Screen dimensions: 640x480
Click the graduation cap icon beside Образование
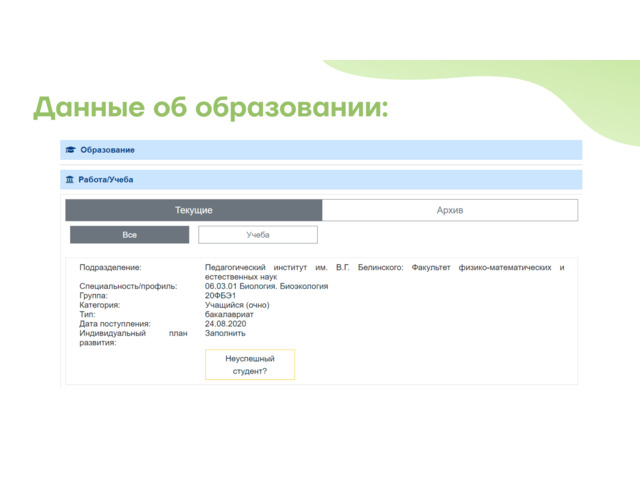70,150
